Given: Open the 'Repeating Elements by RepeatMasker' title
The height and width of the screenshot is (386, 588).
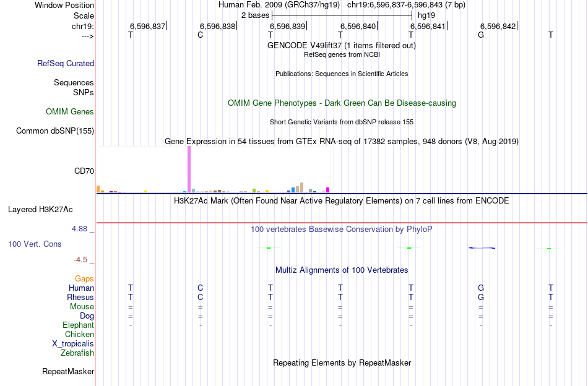Looking at the screenshot, I should pos(342,362).
